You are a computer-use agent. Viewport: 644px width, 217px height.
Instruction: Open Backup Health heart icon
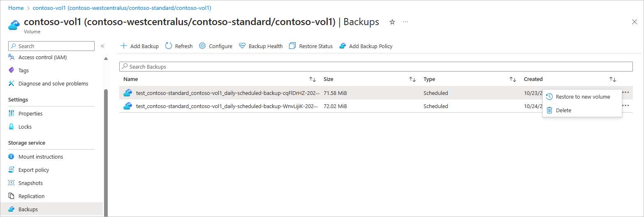pos(242,46)
